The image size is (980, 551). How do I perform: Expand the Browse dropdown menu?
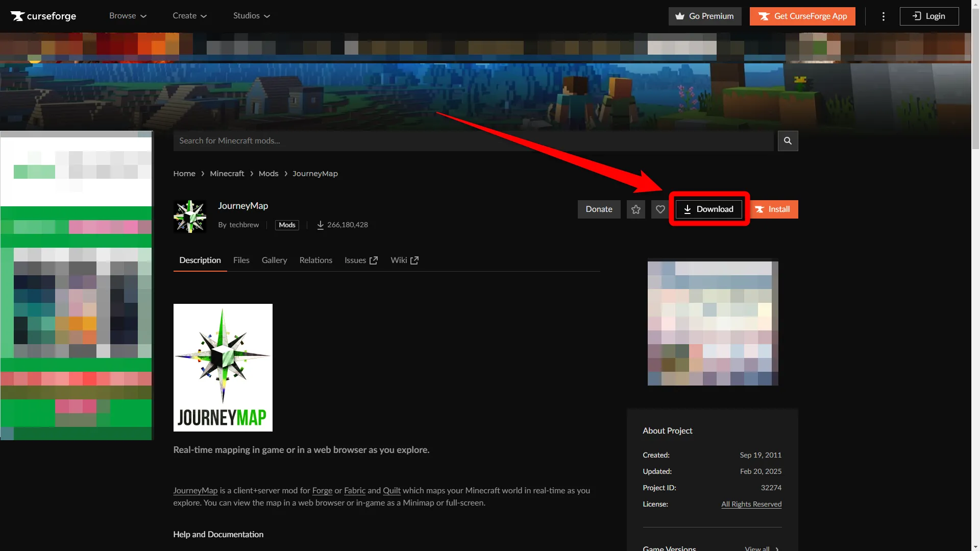(128, 16)
